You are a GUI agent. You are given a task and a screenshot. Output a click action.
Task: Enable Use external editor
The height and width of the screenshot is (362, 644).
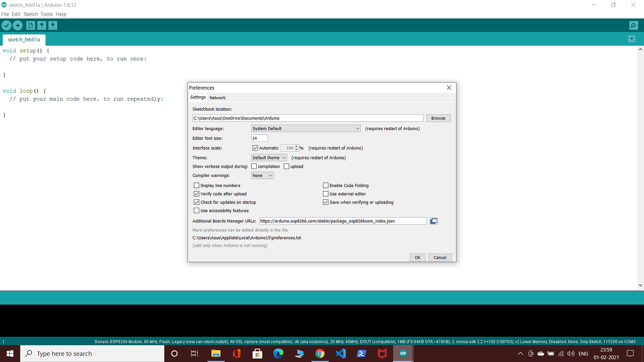[x=326, y=194]
